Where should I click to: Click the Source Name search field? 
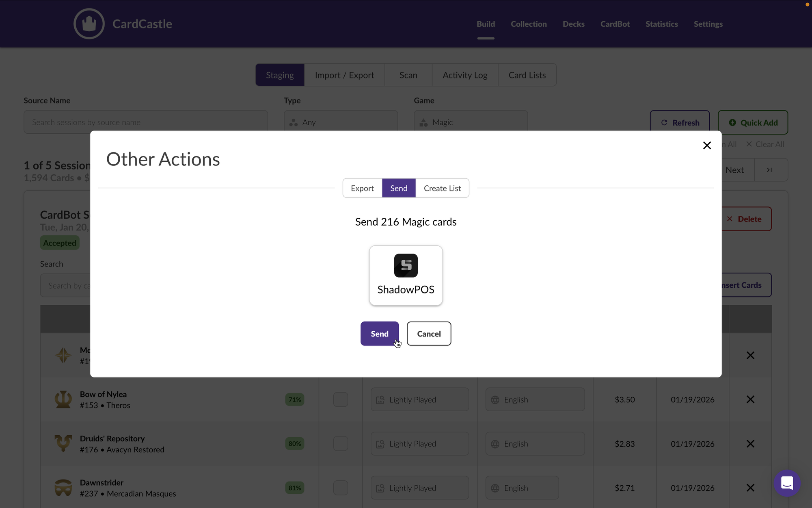coord(145,122)
